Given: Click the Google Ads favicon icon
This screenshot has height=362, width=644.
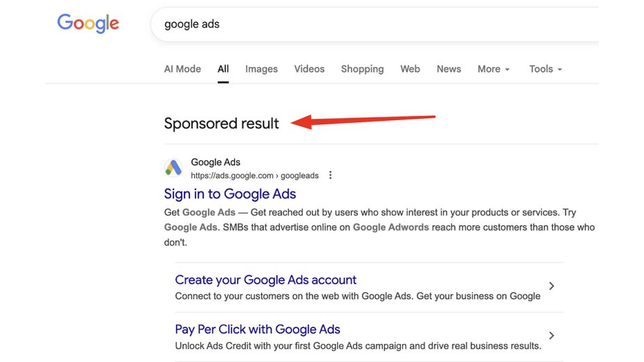Looking at the screenshot, I should click(174, 168).
